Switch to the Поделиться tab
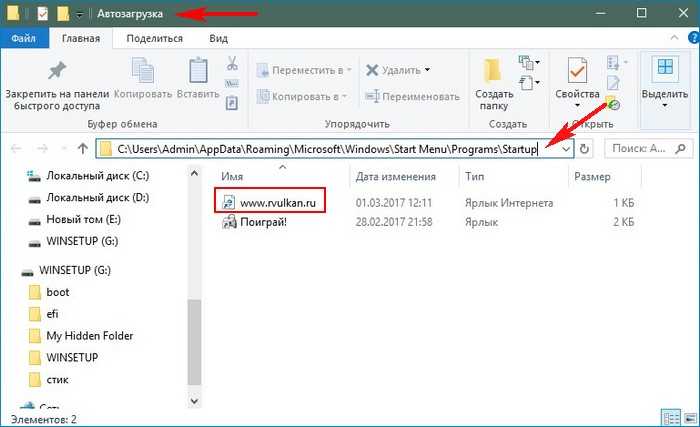Image resolution: width=700 pixels, height=427 pixels. coord(154,38)
